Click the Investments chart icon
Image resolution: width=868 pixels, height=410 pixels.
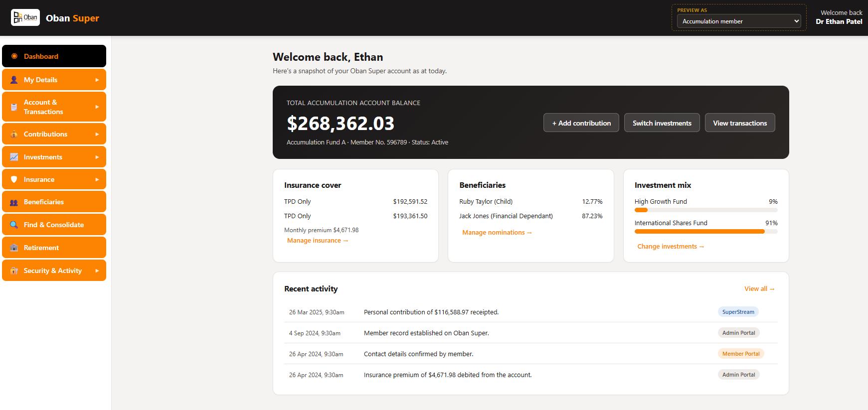[14, 157]
